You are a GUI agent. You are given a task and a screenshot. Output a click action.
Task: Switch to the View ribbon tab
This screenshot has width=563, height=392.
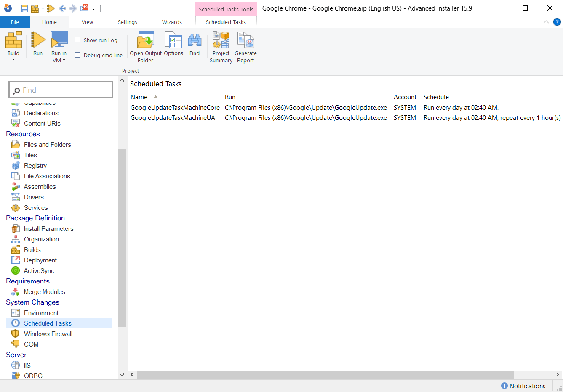pos(87,22)
